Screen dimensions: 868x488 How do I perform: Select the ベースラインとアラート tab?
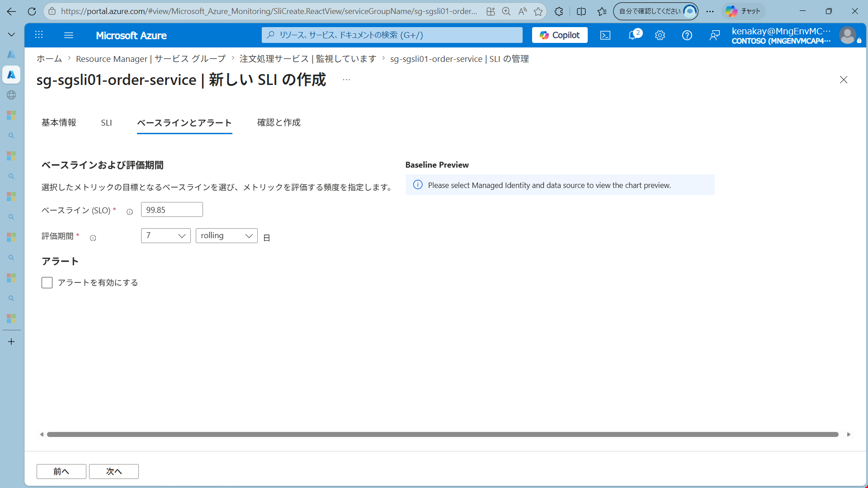click(184, 123)
